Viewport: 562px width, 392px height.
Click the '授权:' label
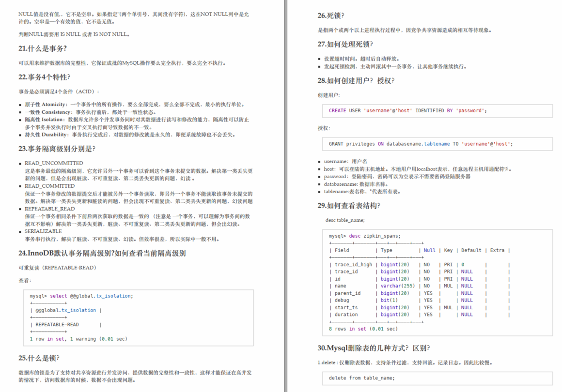324,128
